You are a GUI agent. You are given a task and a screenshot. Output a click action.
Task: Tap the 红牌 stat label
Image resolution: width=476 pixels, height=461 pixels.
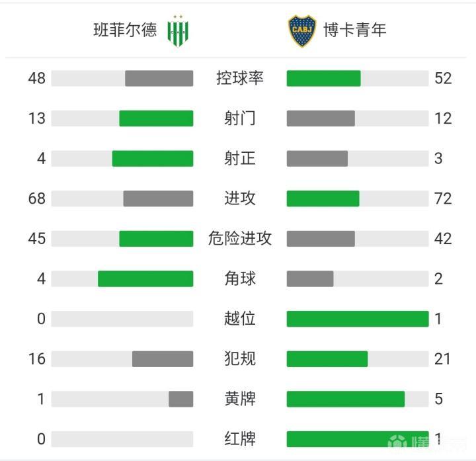tap(239, 439)
